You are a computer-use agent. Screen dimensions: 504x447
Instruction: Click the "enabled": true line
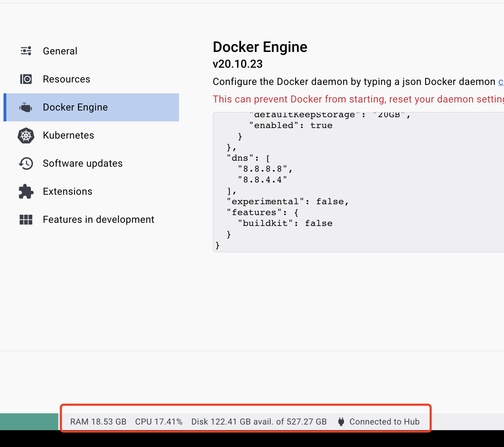(291, 125)
